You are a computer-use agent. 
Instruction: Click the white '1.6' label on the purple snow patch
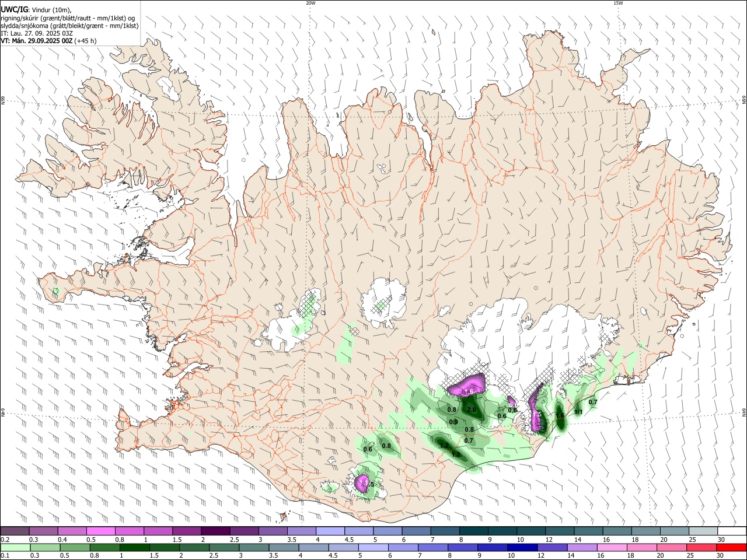click(468, 392)
